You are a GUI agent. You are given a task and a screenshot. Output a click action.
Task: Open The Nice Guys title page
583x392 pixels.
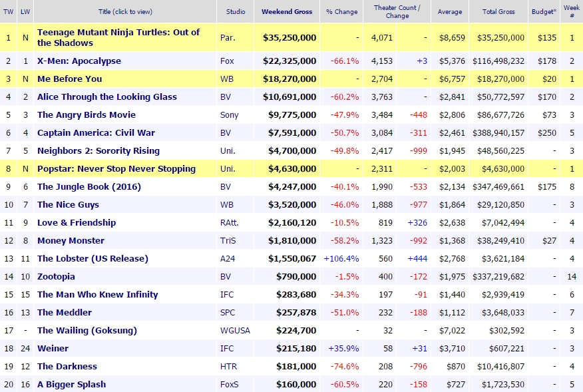tap(68, 204)
